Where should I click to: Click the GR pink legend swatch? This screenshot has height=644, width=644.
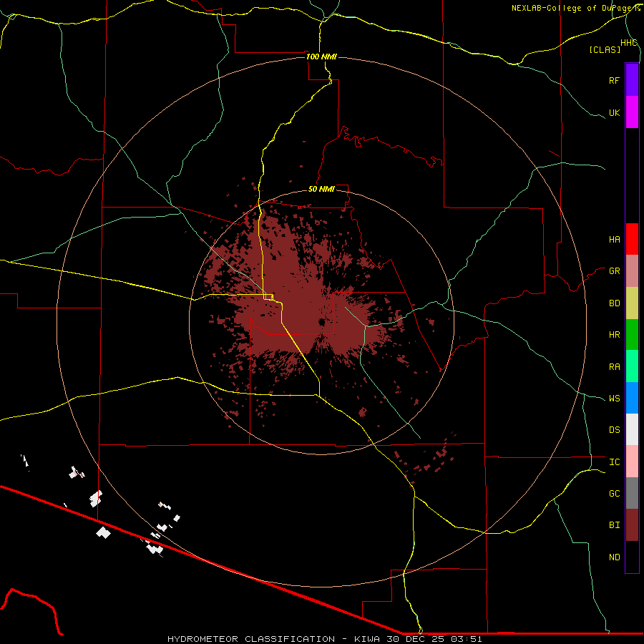click(x=632, y=271)
